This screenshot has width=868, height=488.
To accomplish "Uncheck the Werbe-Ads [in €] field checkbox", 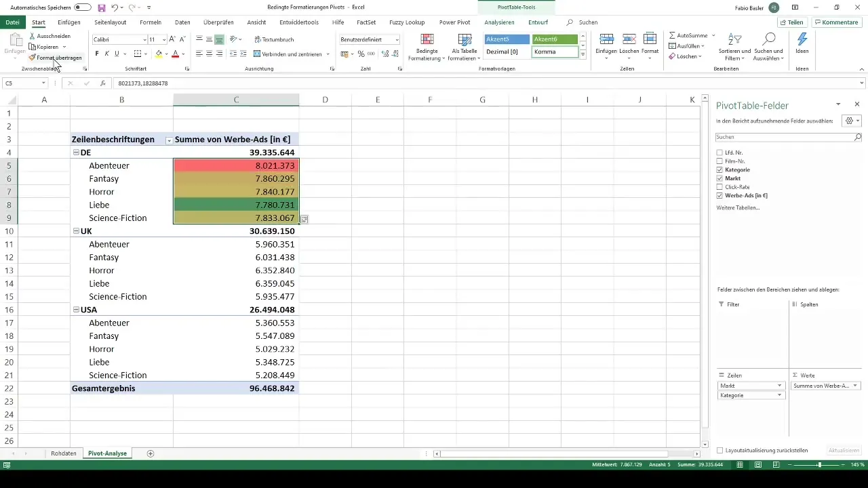I will click(719, 195).
